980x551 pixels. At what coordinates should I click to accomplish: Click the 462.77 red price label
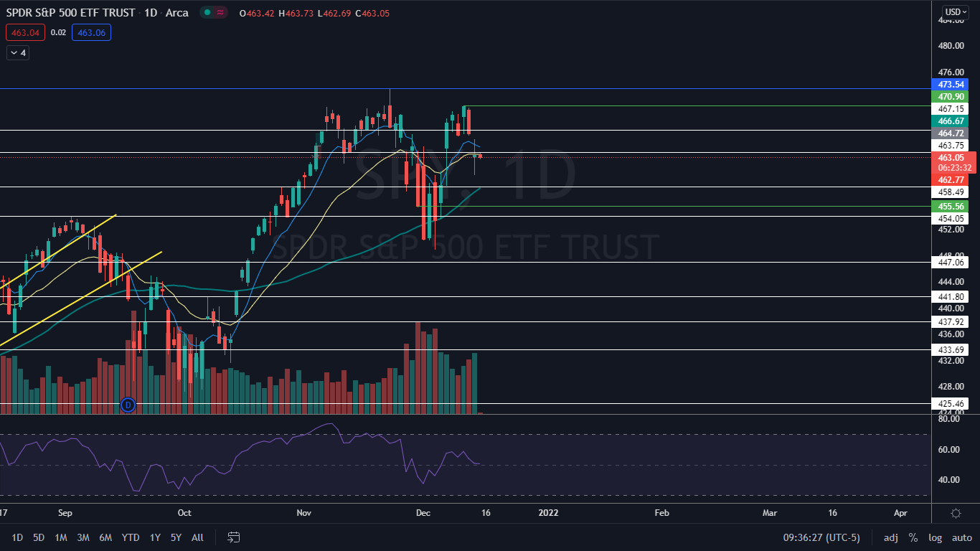coord(951,179)
